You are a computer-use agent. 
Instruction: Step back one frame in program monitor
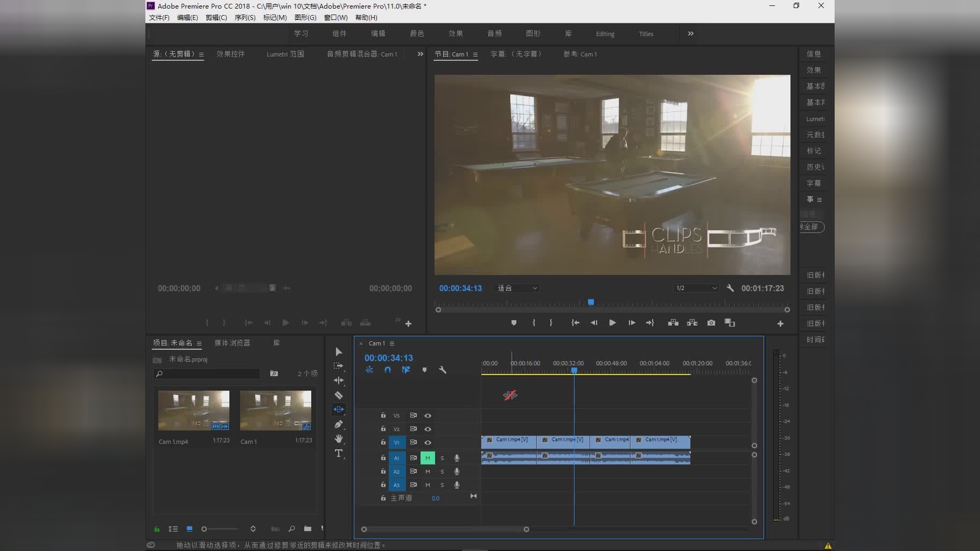(x=594, y=323)
